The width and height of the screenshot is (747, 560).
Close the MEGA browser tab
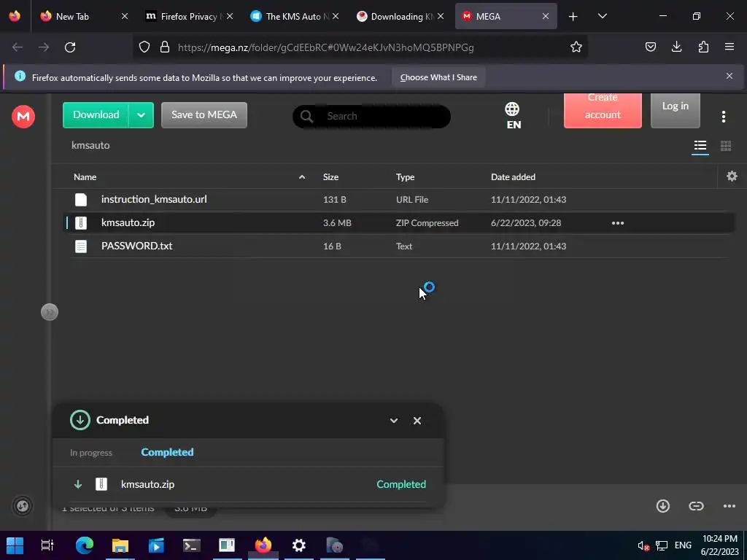tap(546, 16)
